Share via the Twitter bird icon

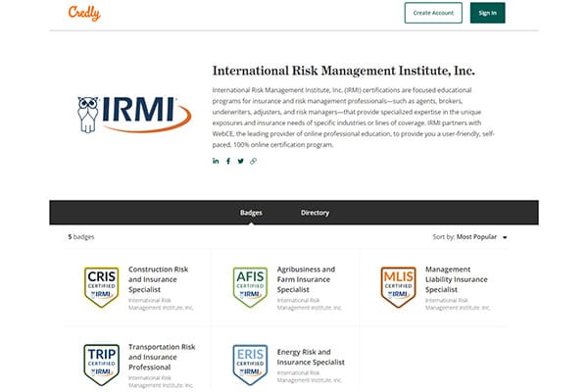tap(241, 161)
